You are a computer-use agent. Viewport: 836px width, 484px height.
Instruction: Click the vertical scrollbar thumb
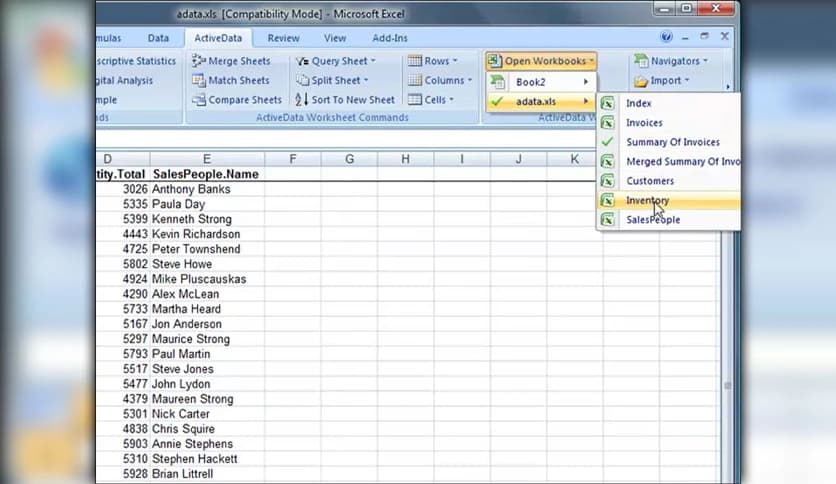coord(728,385)
